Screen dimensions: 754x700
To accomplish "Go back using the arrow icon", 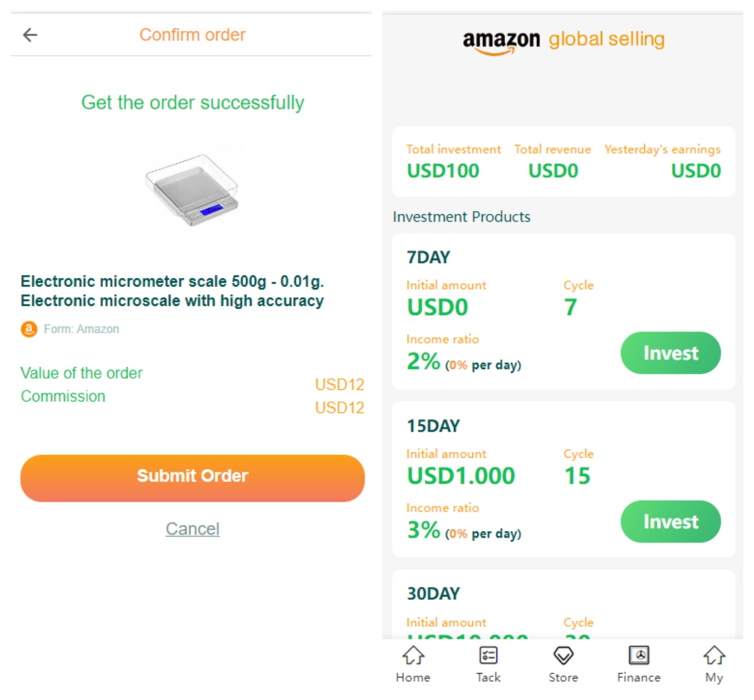I will point(30,35).
